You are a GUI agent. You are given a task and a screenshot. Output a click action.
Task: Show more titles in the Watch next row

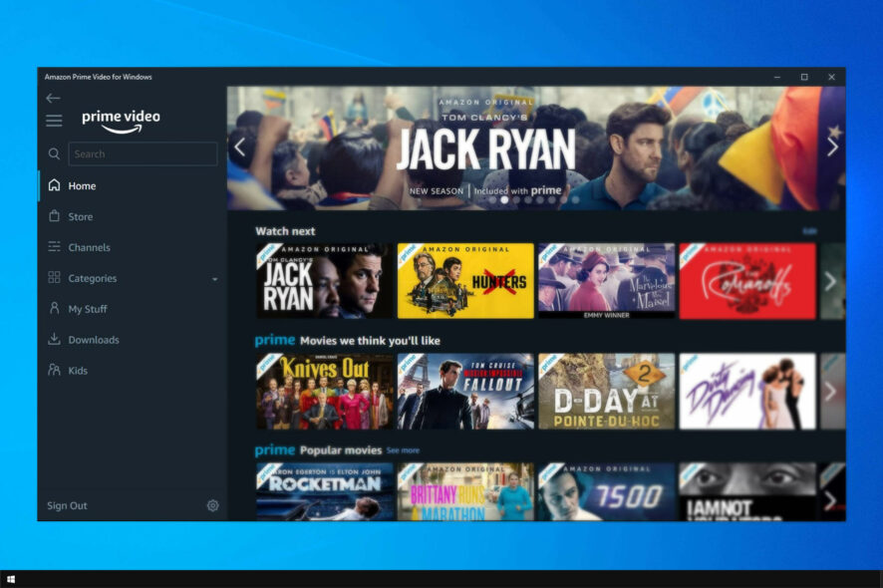(x=830, y=281)
